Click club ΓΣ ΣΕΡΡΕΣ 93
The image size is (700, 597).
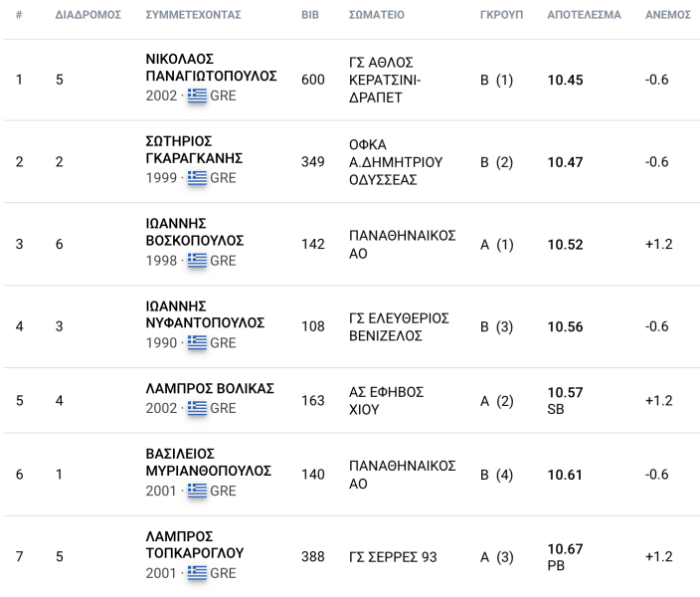(x=393, y=557)
